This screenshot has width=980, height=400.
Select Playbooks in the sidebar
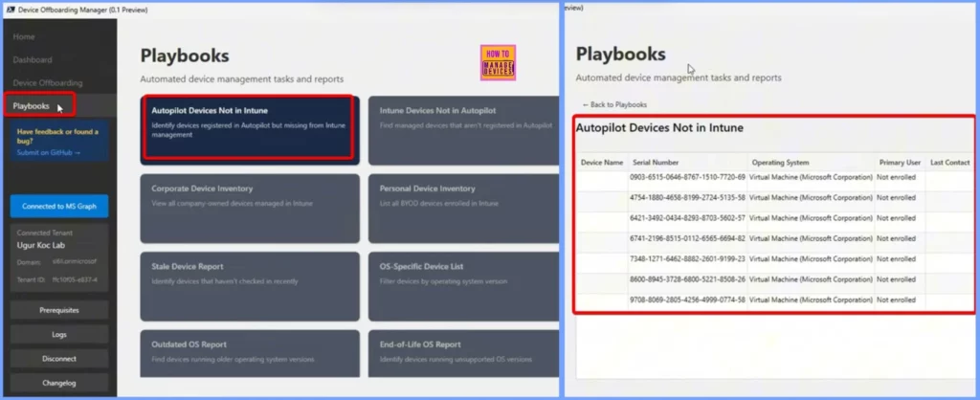coord(32,106)
